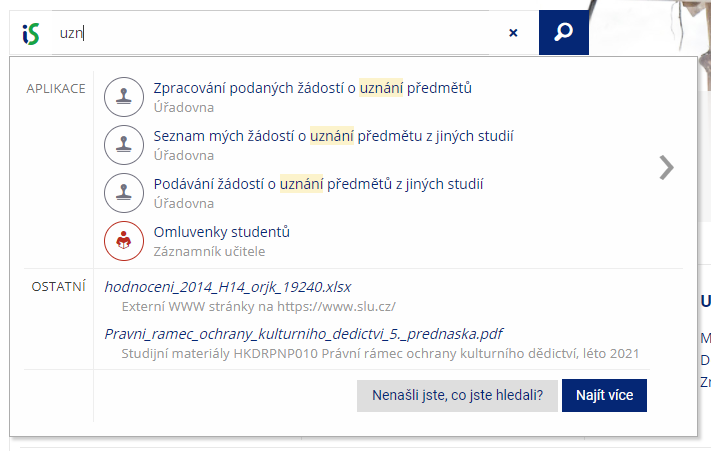Click Nenašli jste, co jste hledali? button
Image resolution: width=711 pixels, height=451 pixels.
pos(457,396)
